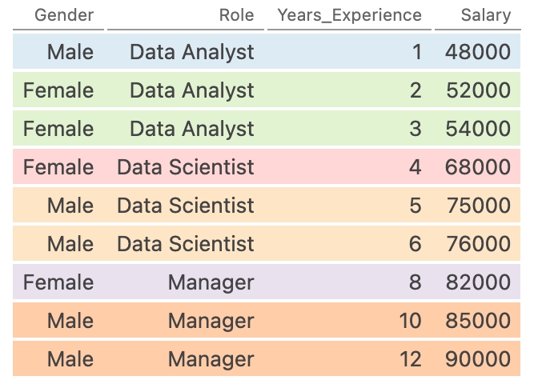Click the Gender column header
The height and width of the screenshot is (392, 546).
coord(64,15)
